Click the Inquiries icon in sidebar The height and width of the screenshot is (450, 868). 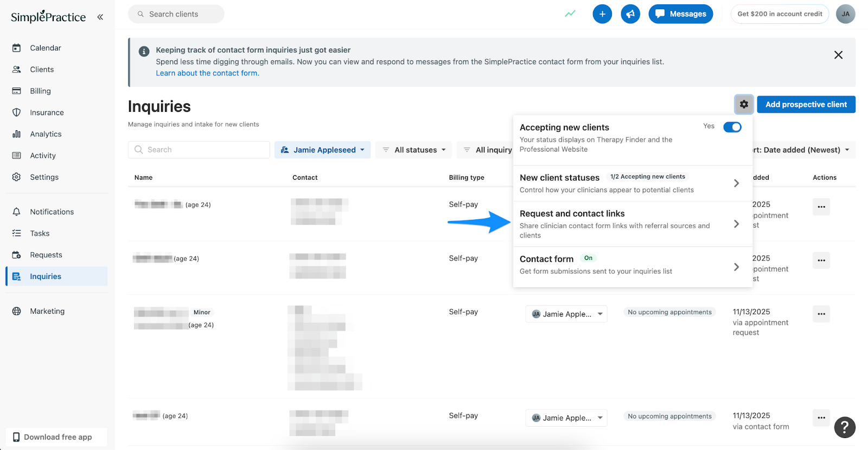point(16,276)
